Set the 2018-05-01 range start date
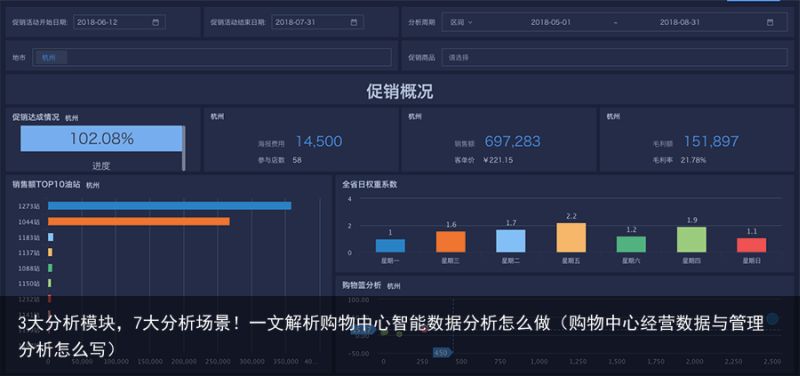The width and height of the screenshot is (800, 376). tap(551, 22)
